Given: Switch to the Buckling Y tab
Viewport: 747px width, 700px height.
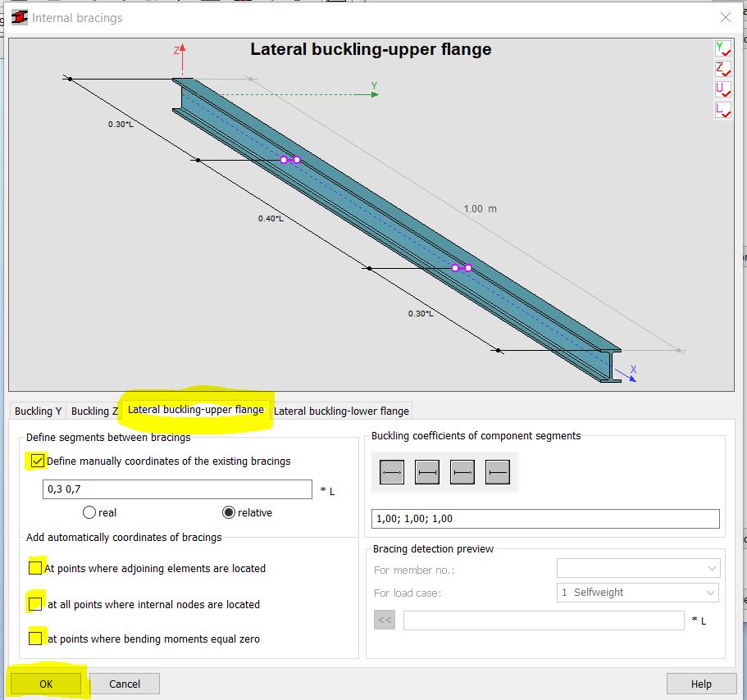Looking at the screenshot, I should click(x=37, y=411).
